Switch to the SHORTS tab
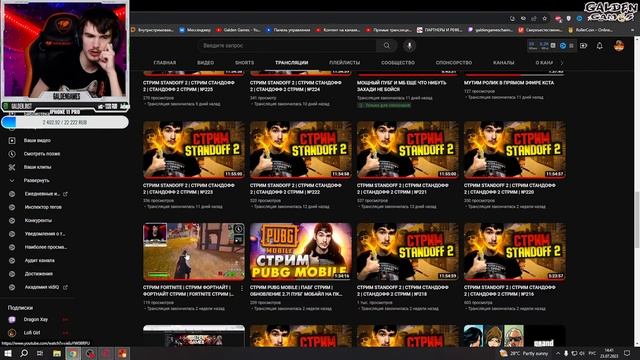Viewport: 640px width, 360px height. pyautogui.click(x=244, y=63)
